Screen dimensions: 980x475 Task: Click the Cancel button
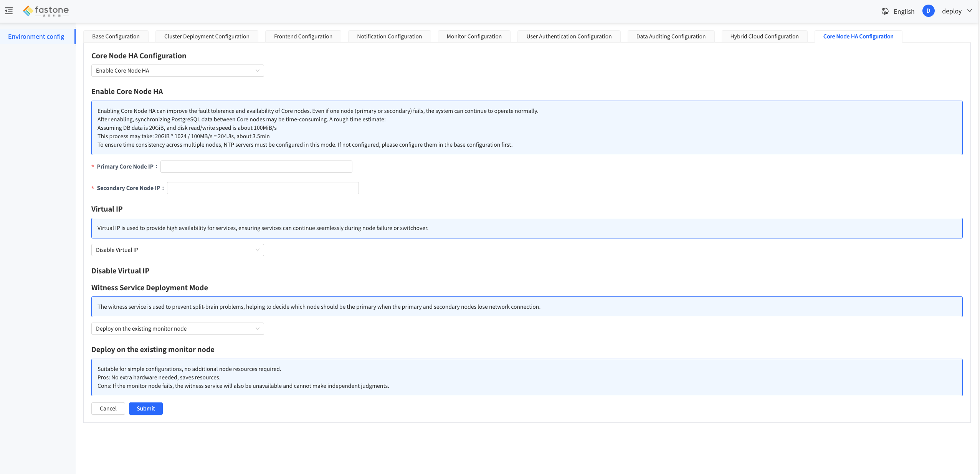[x=108, y=409]
